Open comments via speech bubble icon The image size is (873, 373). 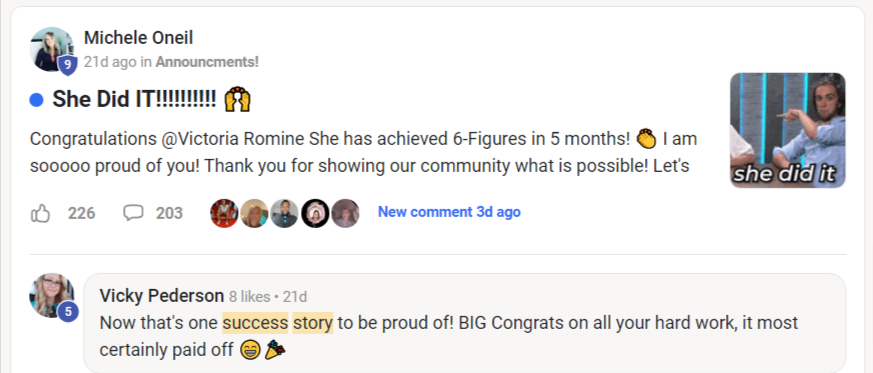[133, 213]
